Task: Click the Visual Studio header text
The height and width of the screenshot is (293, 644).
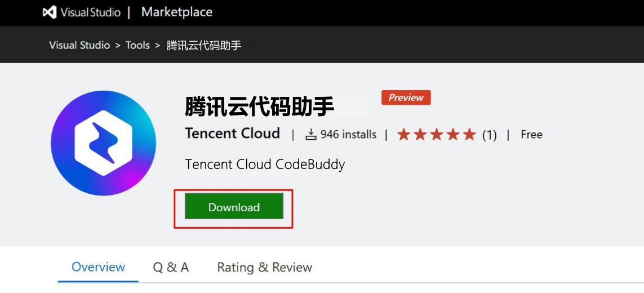Action: tap(90, 12)
